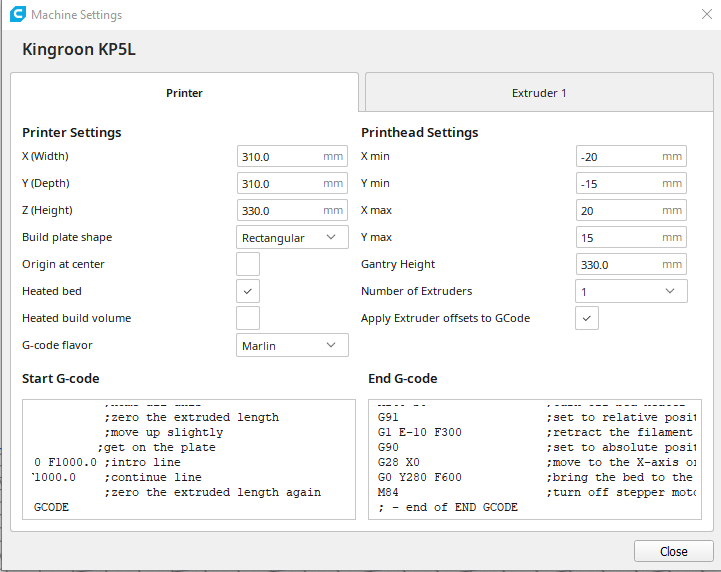
Task: Click the Cura logo icon in title bar
Action: tap(16, 15)
